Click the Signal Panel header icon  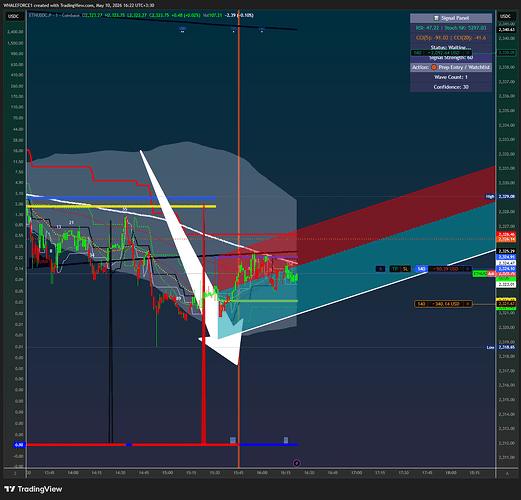point(436,18)
